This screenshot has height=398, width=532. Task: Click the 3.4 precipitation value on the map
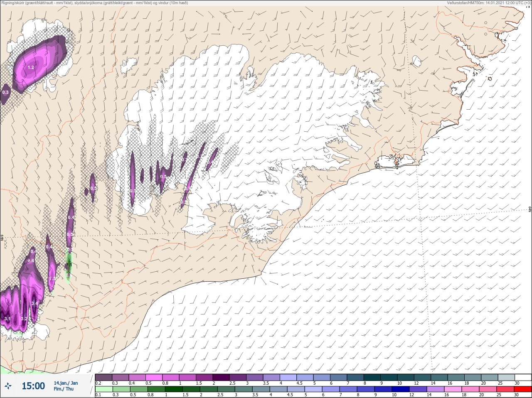click(x=34, y=303)
